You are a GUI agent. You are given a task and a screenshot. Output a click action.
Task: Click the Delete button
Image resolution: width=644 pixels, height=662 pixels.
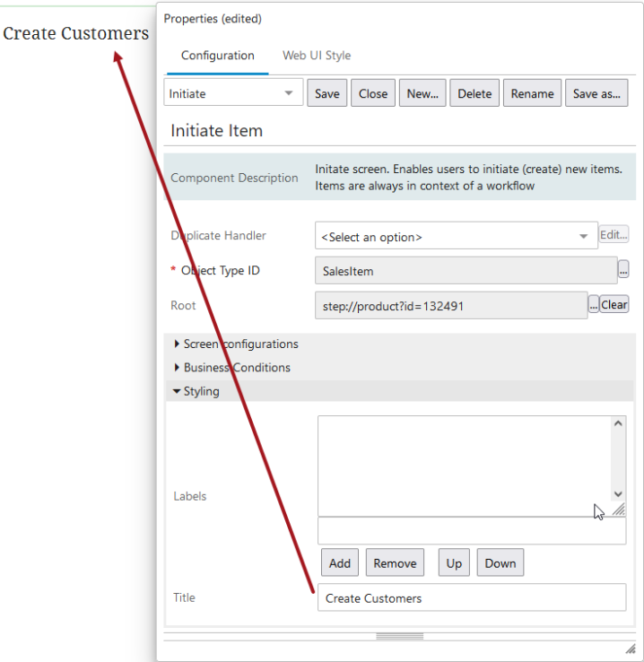click(474, 93)
